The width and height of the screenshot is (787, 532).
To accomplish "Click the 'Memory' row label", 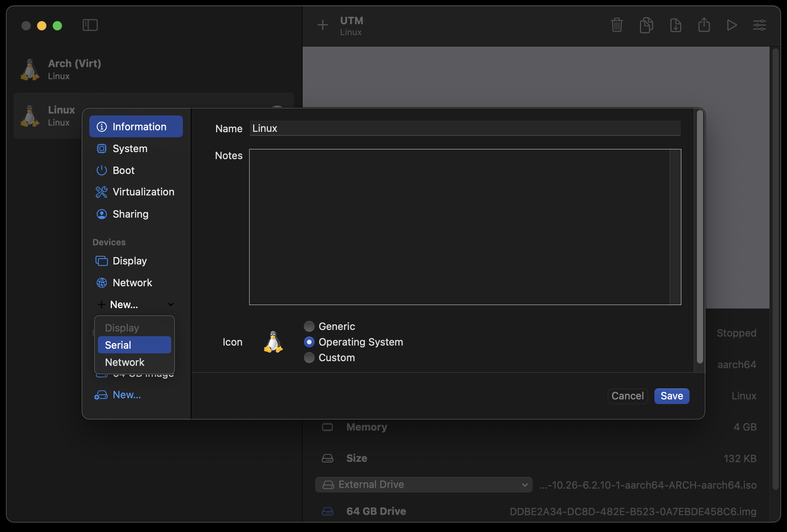I will (367, 427).
